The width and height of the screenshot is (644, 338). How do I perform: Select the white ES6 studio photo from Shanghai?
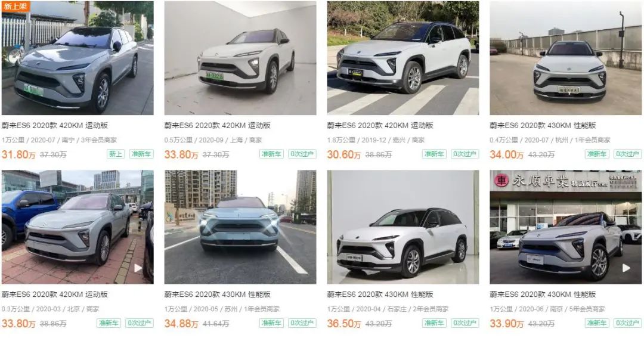pos(240,58)
